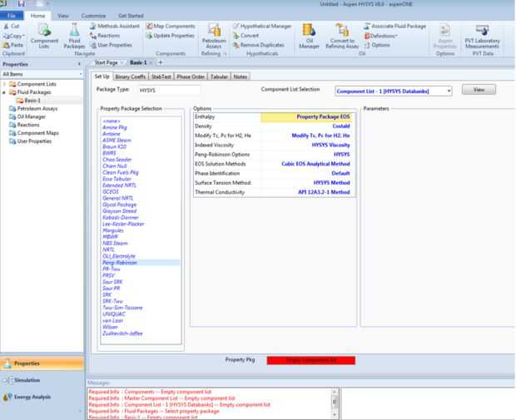Viewport: 516px width, 420px height.
Task: Expand the Component Lists tree node
Action: pos(4,84)
